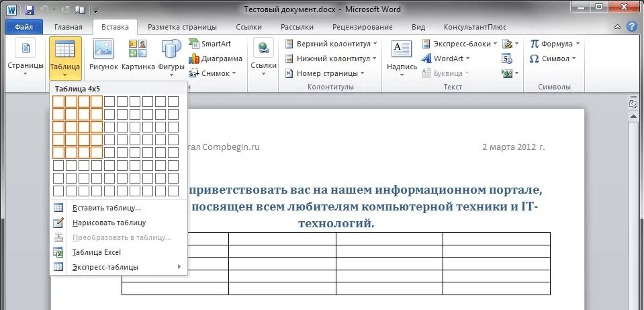Click the date and time icon
The image size is (644, 310).
[507, 59]
